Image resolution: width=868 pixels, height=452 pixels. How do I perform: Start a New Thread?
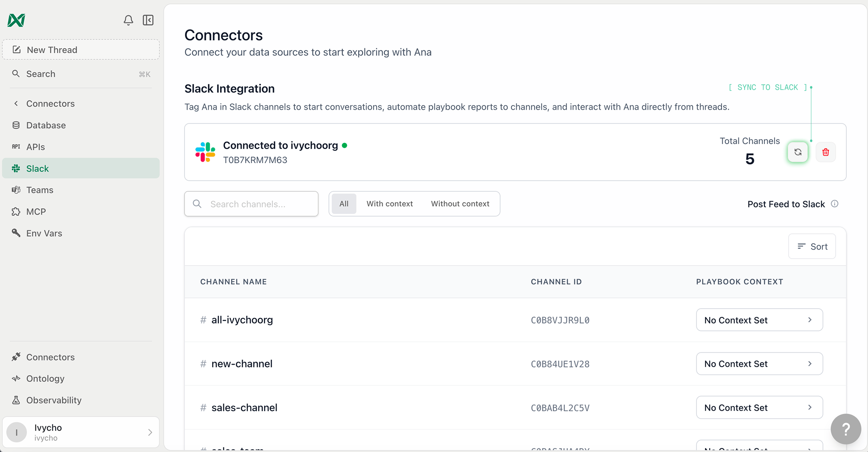point(81,49)
